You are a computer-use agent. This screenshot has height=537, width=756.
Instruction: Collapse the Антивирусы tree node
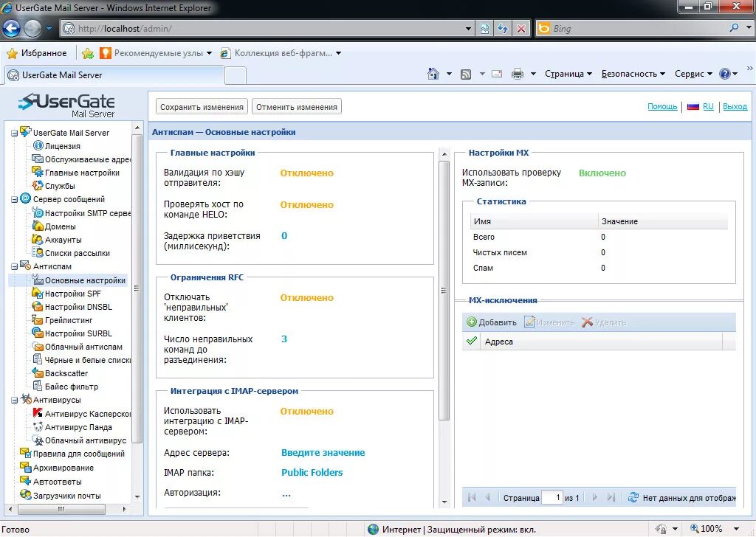tap(15, 401)
